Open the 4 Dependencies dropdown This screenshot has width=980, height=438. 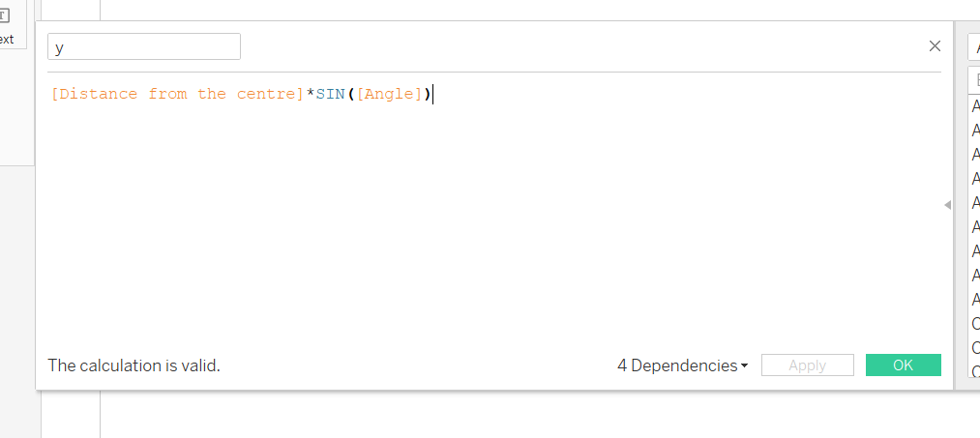[x=682, y=365]
